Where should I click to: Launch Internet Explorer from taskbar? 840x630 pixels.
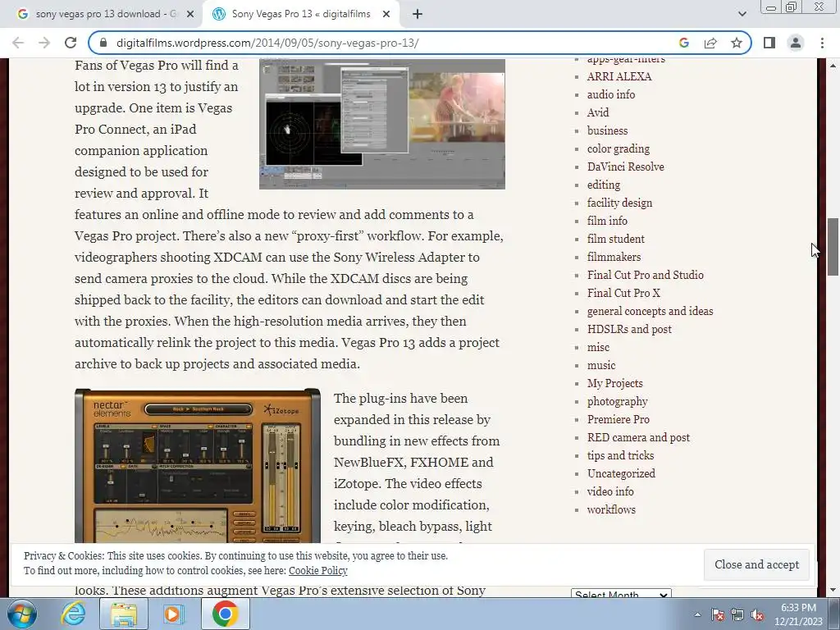[x=73, y=614]
